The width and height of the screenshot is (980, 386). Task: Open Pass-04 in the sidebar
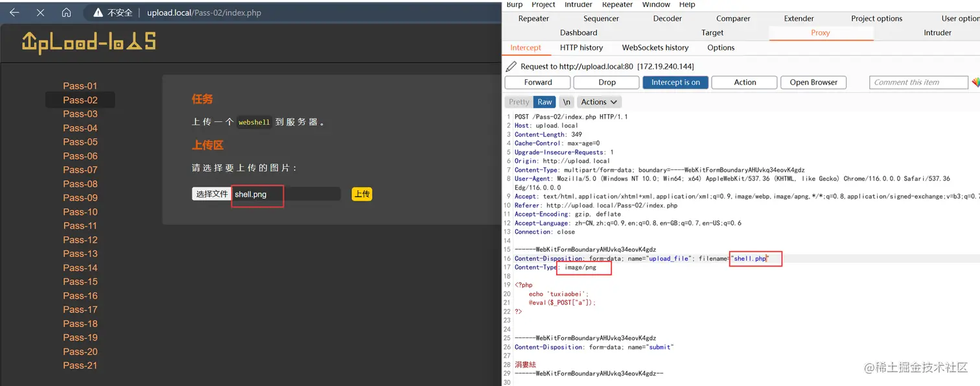tap(80, 128)
